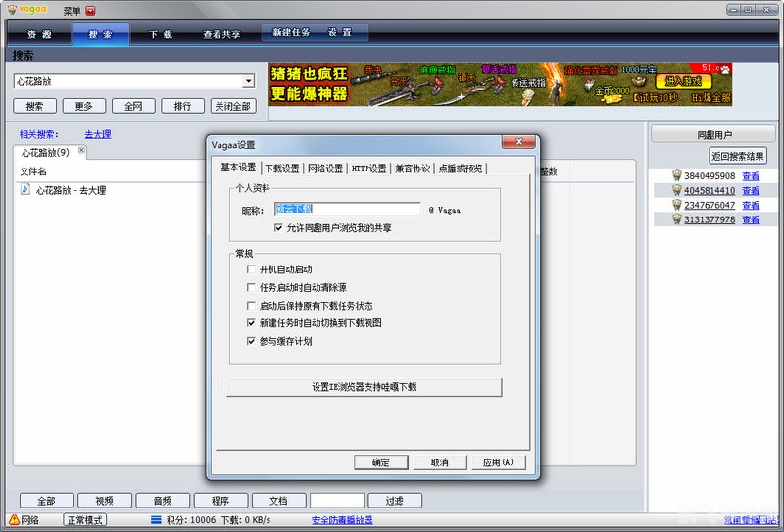This screenshot has height=532, width=784.
Task: Switch to 点播或预览 tab
Action: coord(461,169)
